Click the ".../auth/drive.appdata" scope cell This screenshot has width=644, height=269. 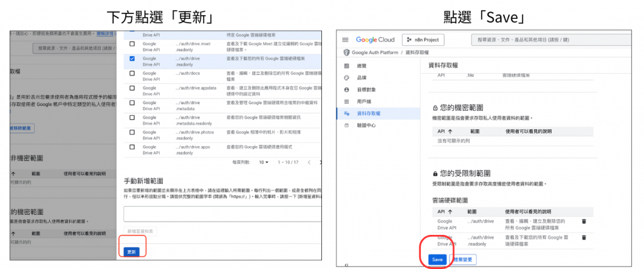click(195, 88)
